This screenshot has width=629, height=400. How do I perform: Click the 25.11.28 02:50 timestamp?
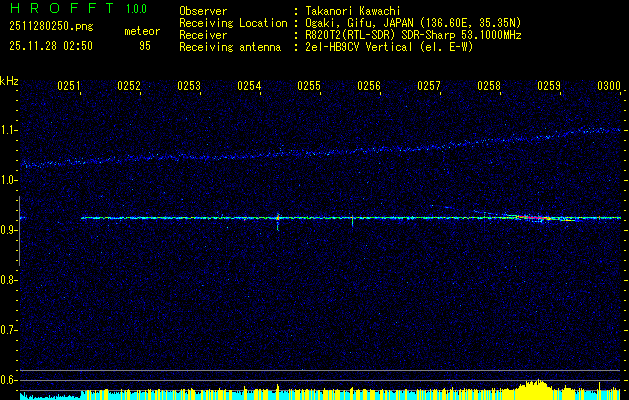[50, 46]
